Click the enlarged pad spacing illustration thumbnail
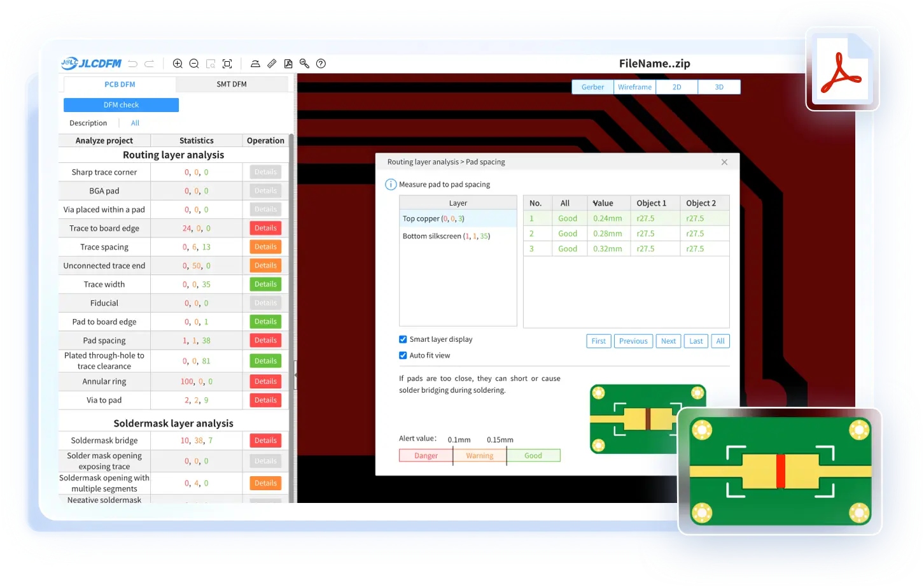 780,471
